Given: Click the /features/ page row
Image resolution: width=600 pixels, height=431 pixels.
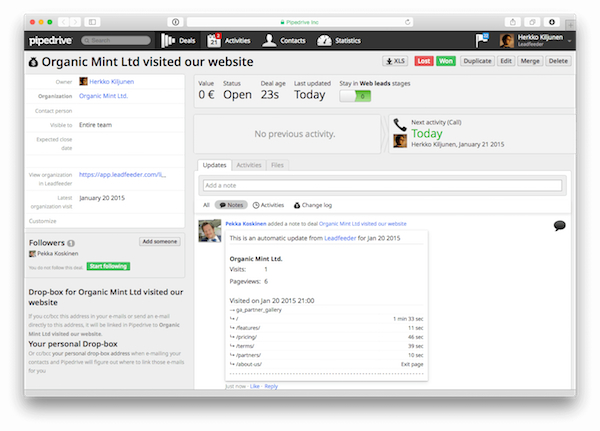Looking at the screenshot, I should coord(326,328).
